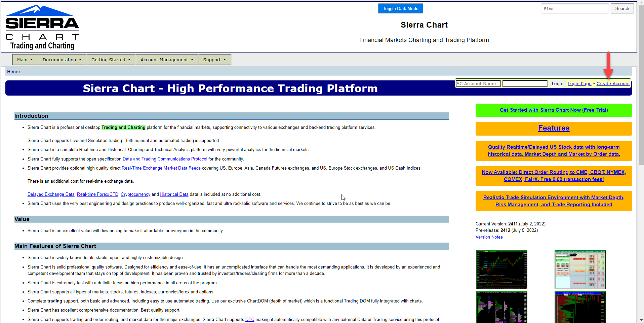
Task: Click the Find search input field
Action: point(574,9)
